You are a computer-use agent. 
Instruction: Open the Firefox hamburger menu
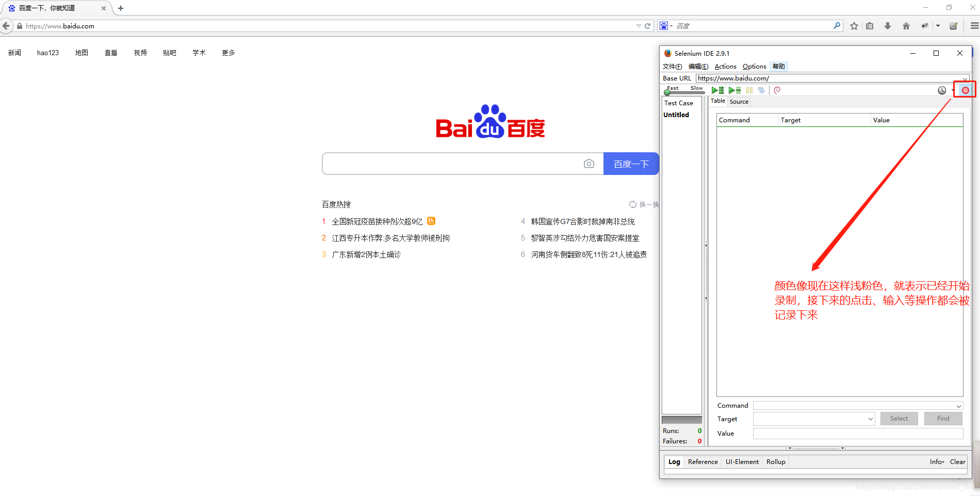click(x=974, y=26)
